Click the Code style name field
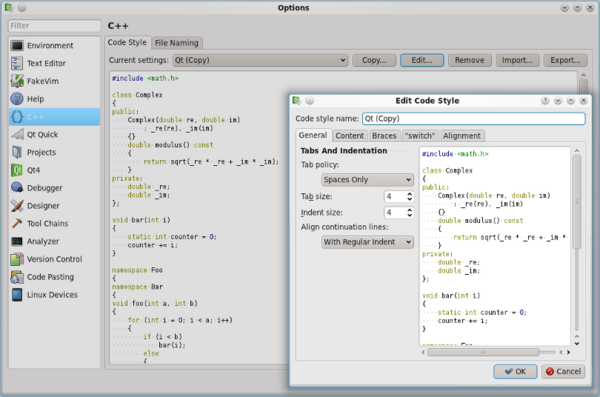Viewport: 600px width, 397px height. 474,118
